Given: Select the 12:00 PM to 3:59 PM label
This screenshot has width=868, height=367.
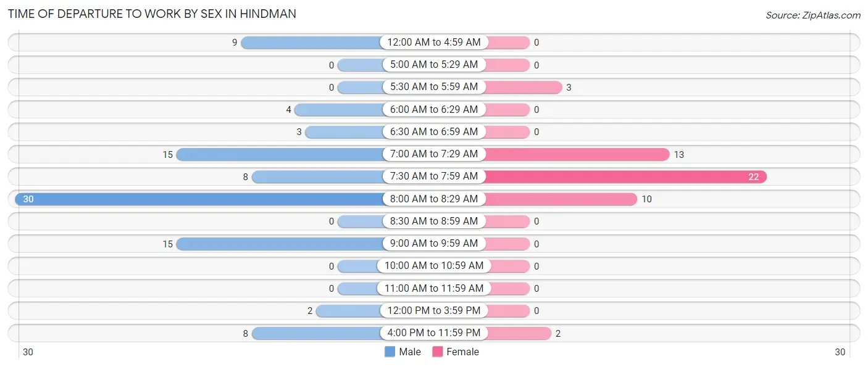Looking at the screenshot, I should [434, 311].
